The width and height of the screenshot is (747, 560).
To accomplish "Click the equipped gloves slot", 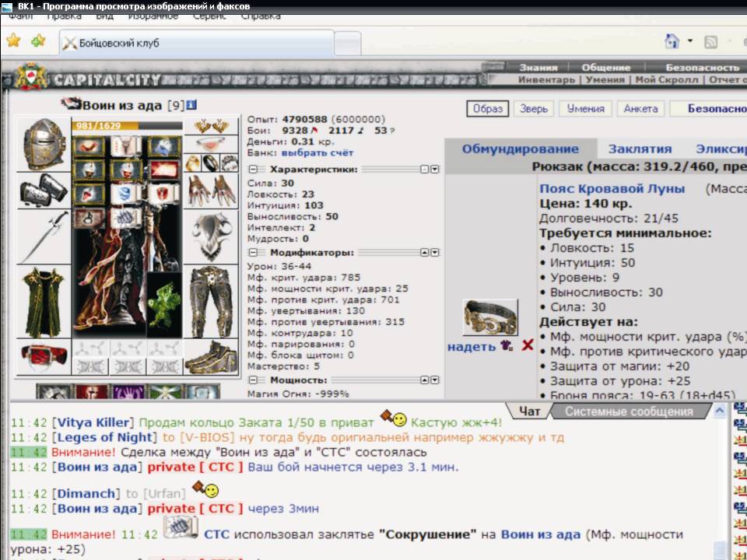I will [211, 191].
